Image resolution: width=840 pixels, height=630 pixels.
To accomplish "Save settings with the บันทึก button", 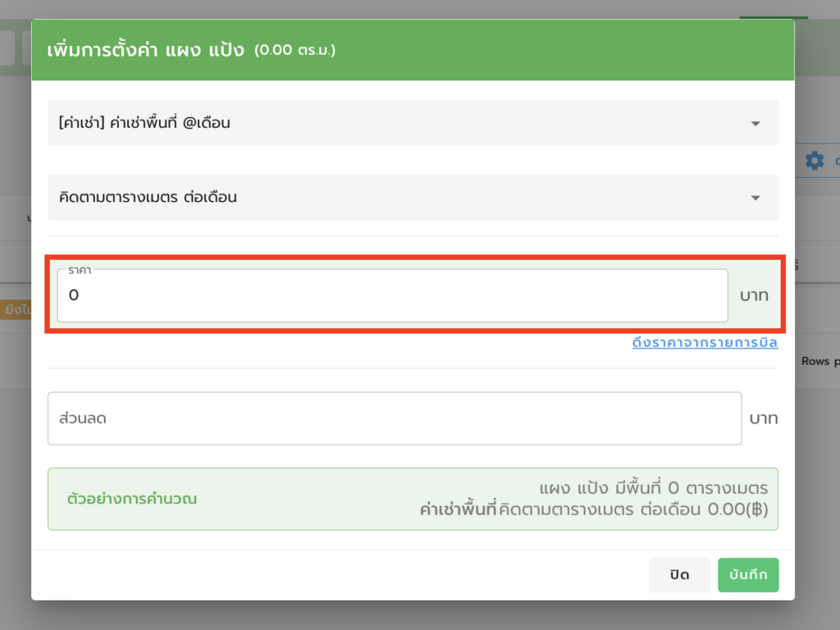I will point(748,575).
